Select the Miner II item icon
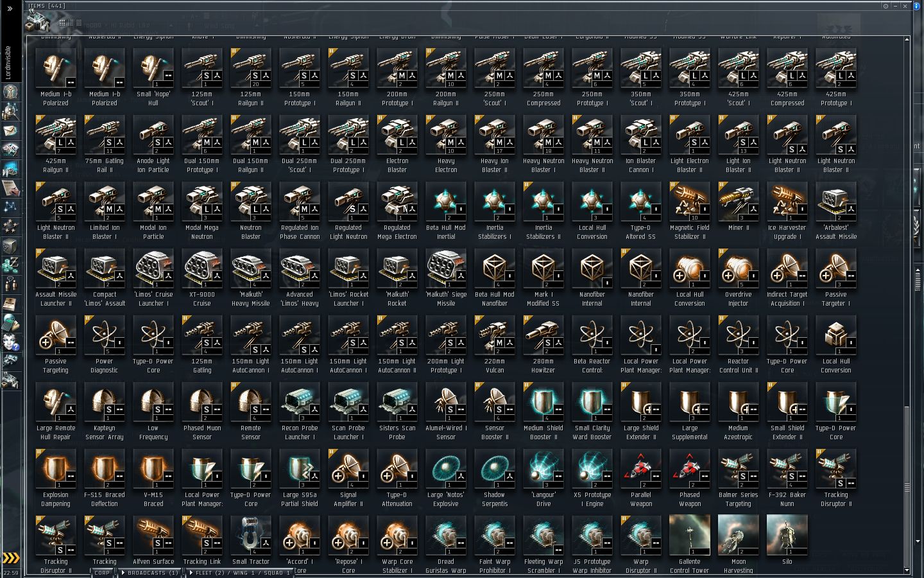 739,202
